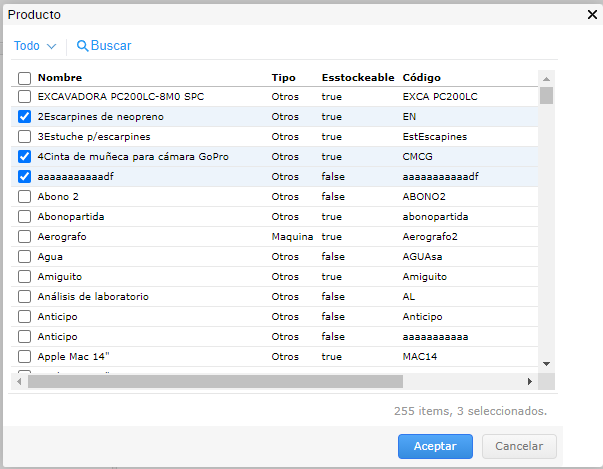
Task: Close the Producto dialog with X
Action: [591, 14]
